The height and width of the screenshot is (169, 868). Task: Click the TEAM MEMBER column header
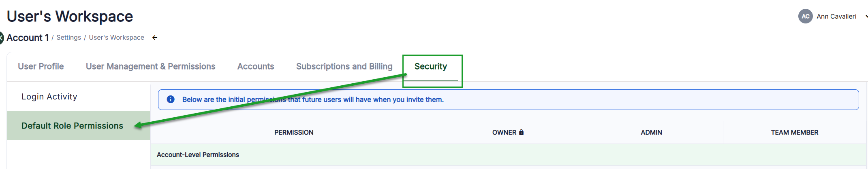point(794,132)
